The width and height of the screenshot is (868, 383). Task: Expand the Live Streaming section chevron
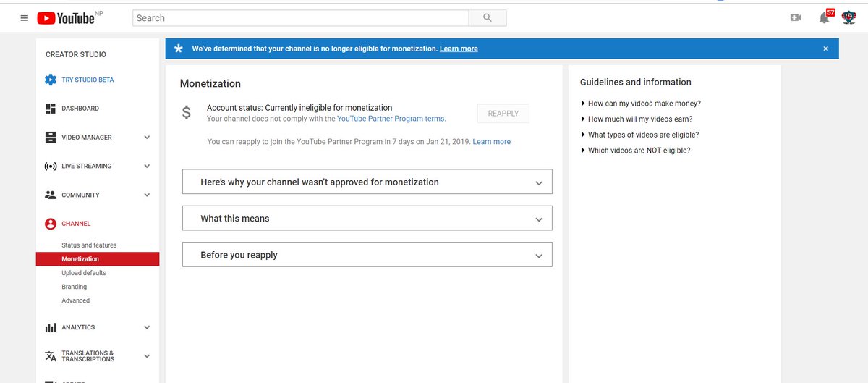point(147,167)
